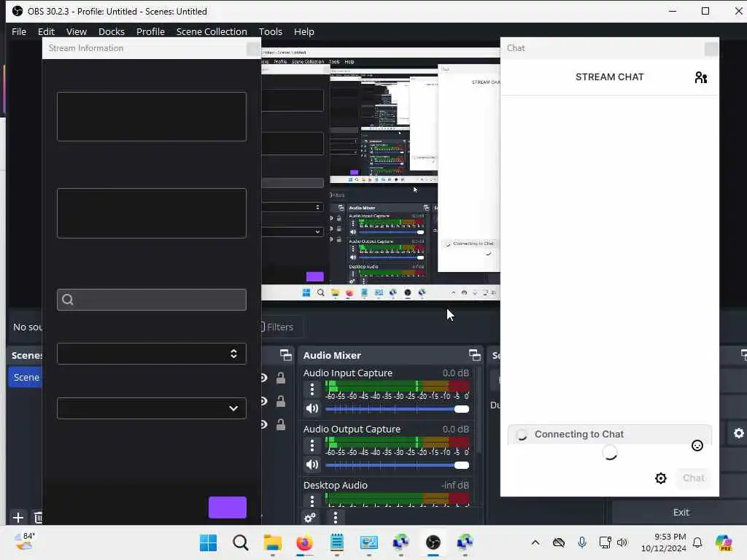
Task: Click the Chat send button
Action: point(693,478)
